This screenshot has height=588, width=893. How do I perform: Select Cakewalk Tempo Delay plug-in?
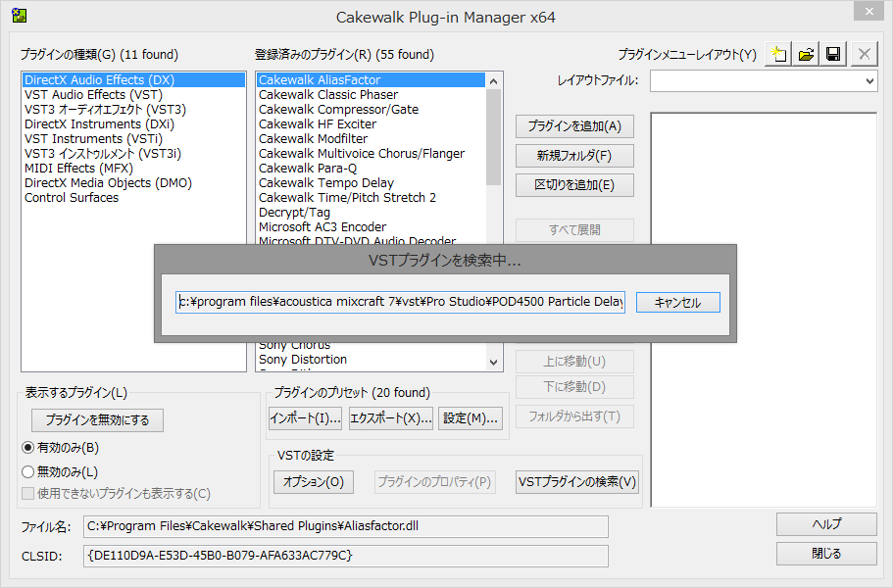click(372, 183)
